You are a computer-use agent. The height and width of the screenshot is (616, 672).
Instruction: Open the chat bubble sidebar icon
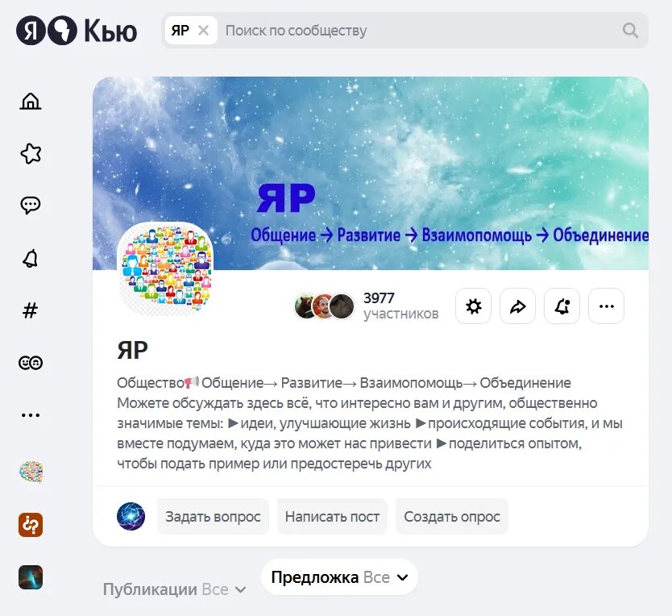click(x=31, y=206)
